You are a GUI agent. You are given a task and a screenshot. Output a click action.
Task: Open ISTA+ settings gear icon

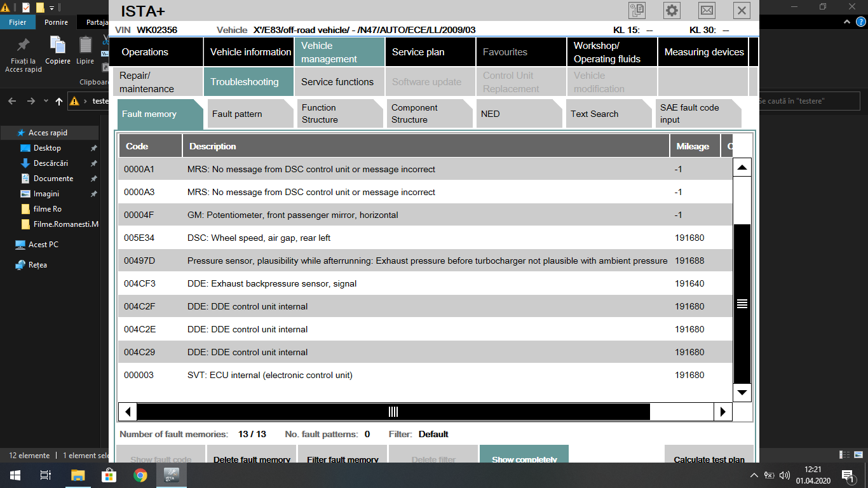click(x=672, y=10)
